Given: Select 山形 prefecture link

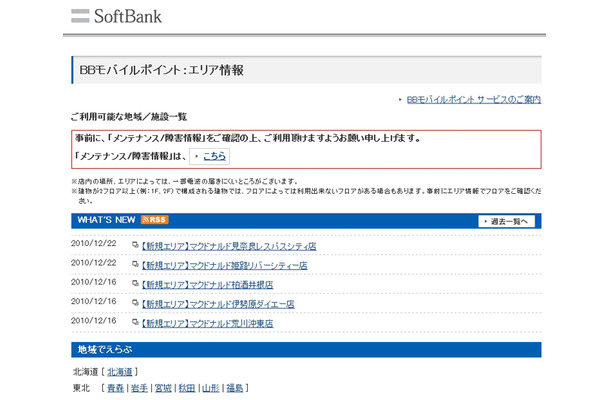Looking at the screenshot, I should pos(211,388).
